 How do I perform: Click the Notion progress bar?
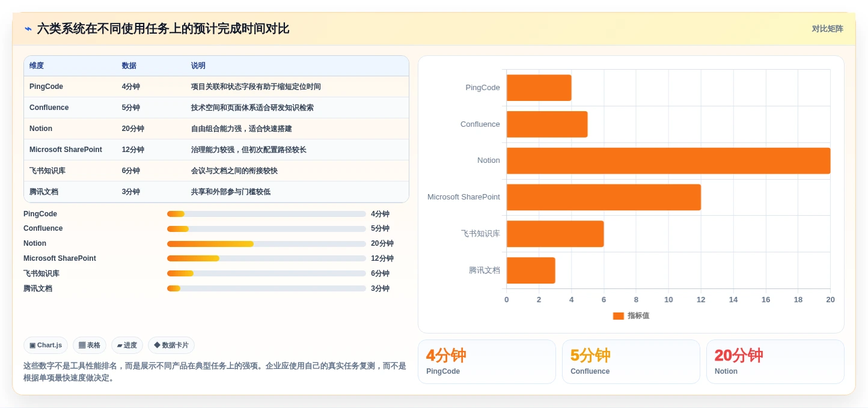(266, 244)
